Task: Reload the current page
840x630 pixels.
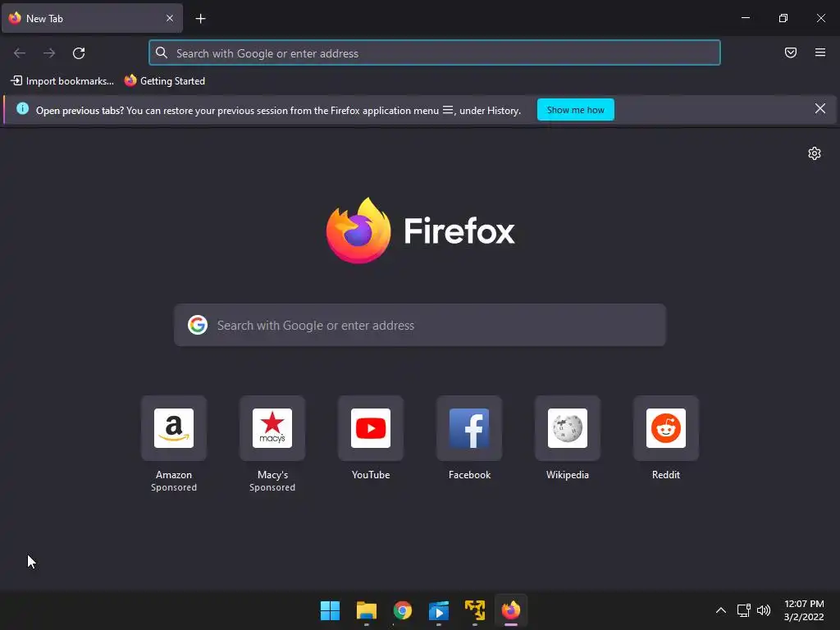Action: pyautogui.click(x=79, y=53)
